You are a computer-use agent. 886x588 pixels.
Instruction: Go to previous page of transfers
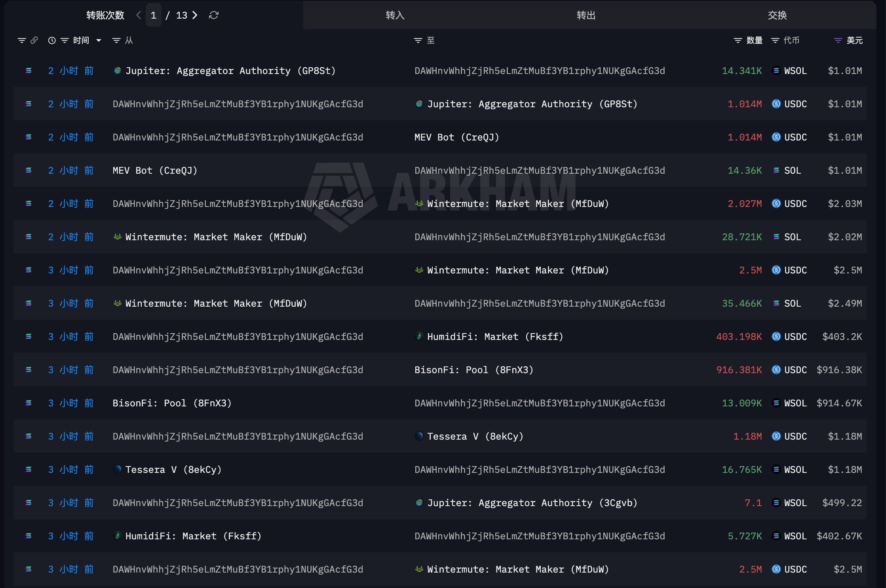pos(139,15)
